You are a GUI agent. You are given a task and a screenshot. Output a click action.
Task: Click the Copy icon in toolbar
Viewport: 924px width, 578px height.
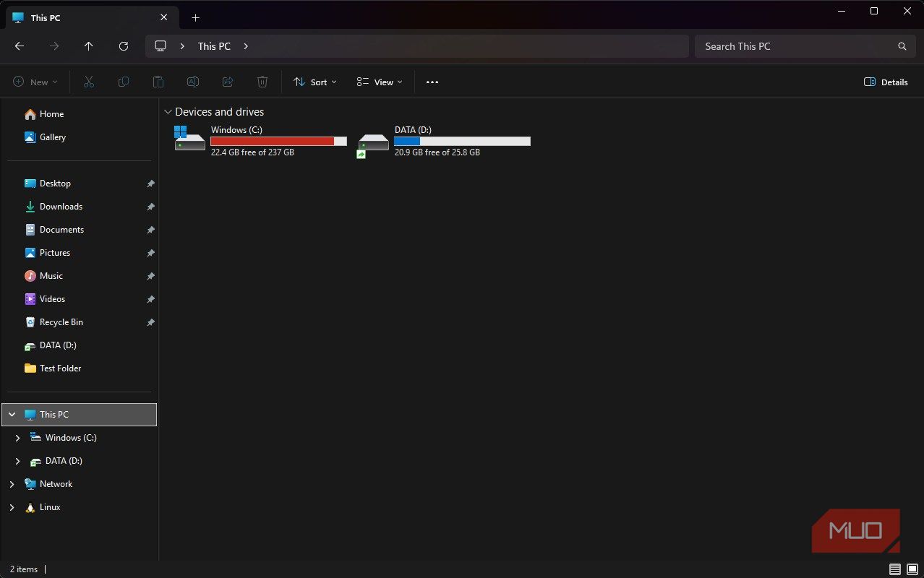tap(124, 82)
